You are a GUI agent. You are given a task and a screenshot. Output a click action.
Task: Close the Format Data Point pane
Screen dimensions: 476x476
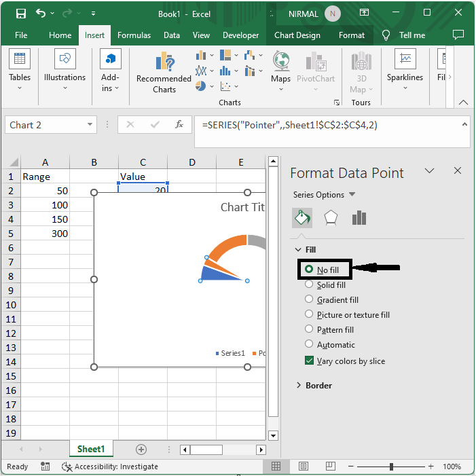(458, 170)
